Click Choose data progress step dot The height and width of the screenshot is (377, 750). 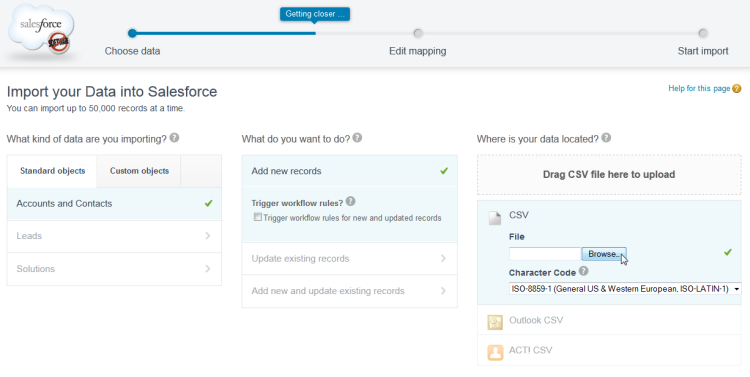click(x=132, y=33)
